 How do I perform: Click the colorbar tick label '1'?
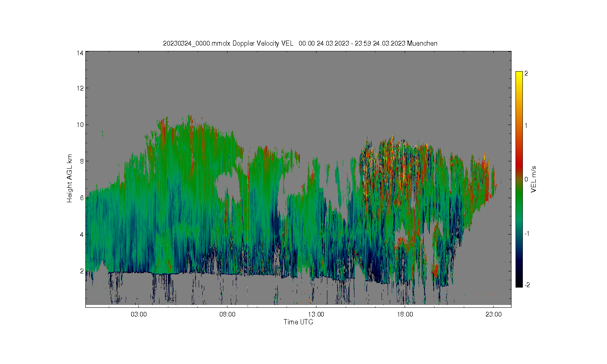526,125
